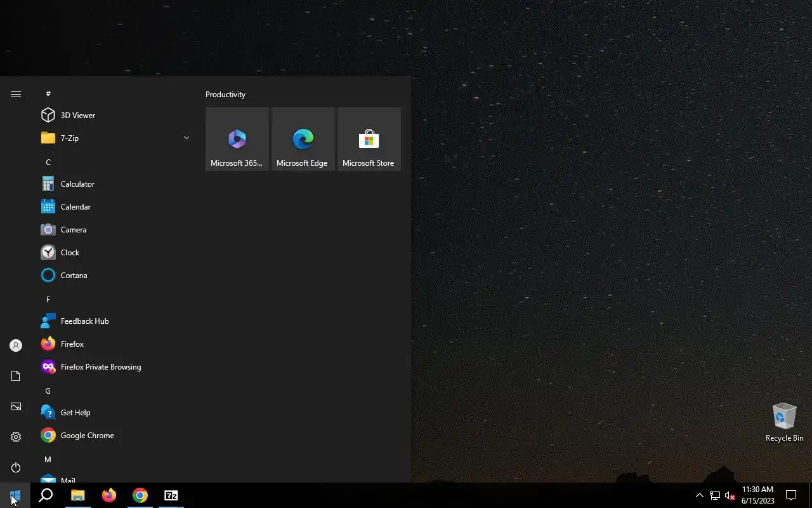Open the Action Center notifications icon
Screen dimensions: 812x508
(791, 495)
